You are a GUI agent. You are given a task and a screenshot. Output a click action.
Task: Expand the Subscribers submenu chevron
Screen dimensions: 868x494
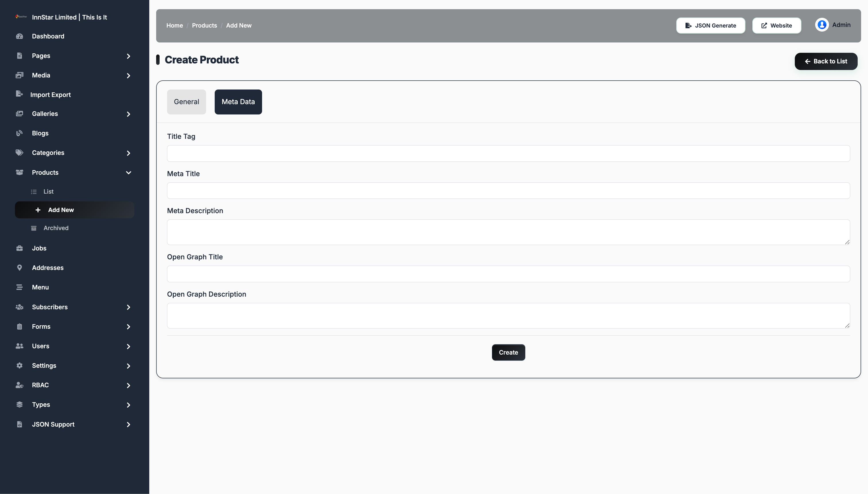click(128, 308)
